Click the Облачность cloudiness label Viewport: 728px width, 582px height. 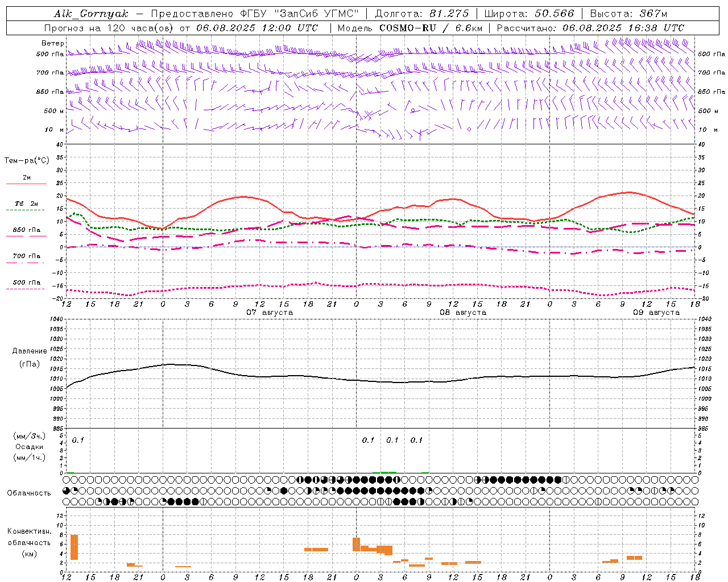point(29,493)
